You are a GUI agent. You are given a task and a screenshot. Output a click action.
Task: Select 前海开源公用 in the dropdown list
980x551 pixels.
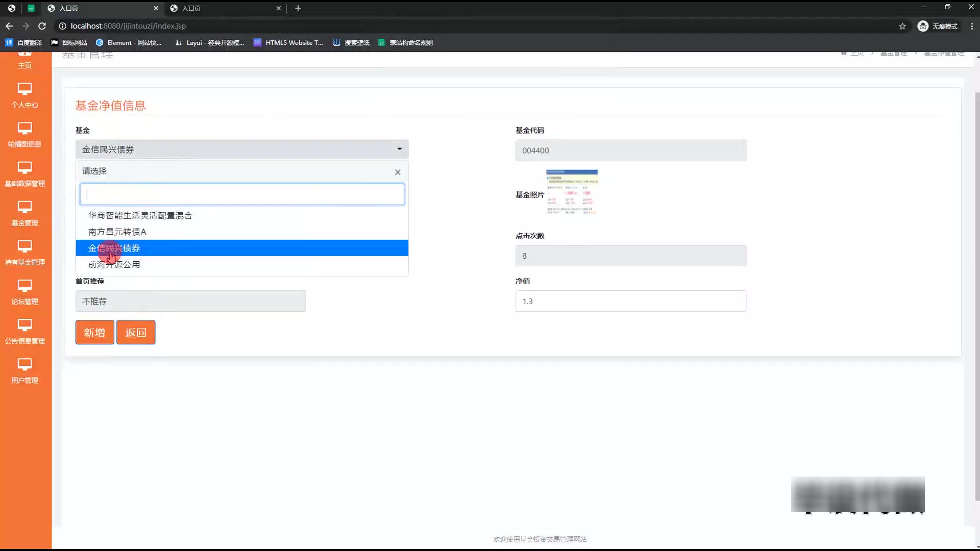click(114, 265)
